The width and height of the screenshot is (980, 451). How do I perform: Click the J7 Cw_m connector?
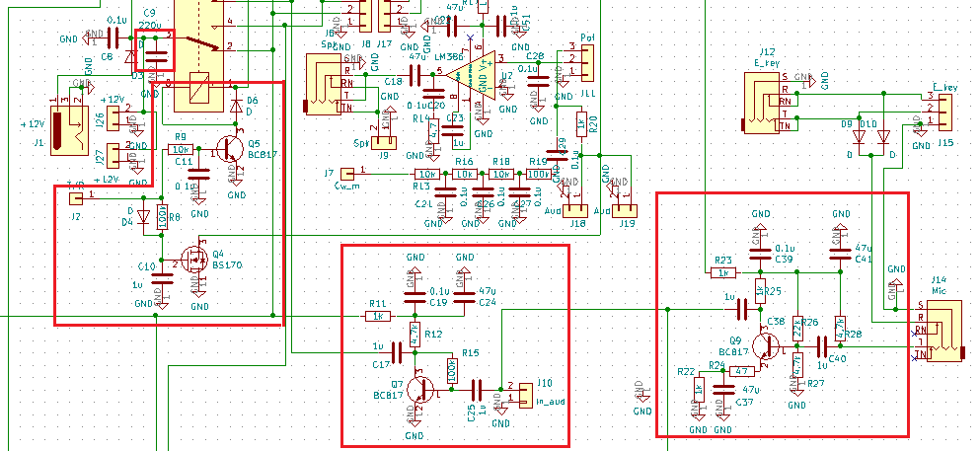345,174
